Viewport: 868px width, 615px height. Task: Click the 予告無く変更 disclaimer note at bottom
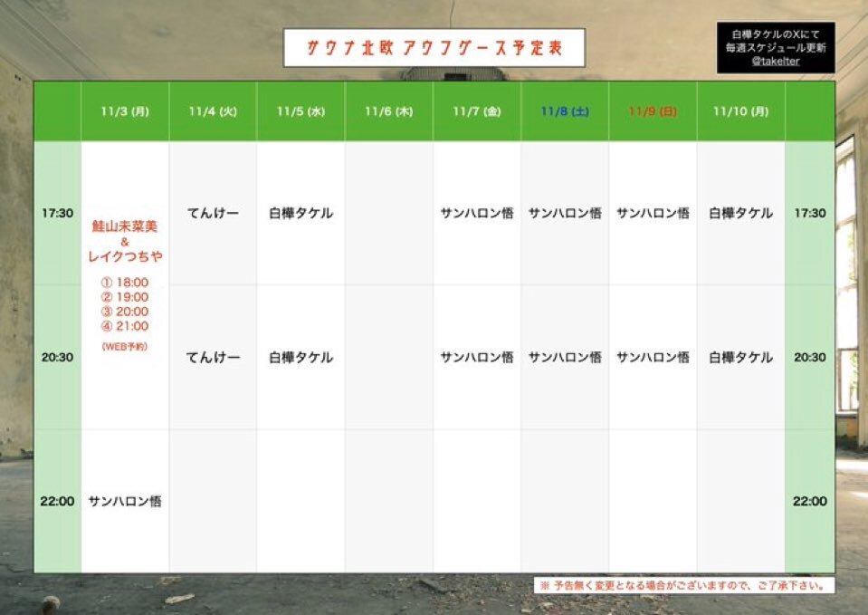click(684, 585)
